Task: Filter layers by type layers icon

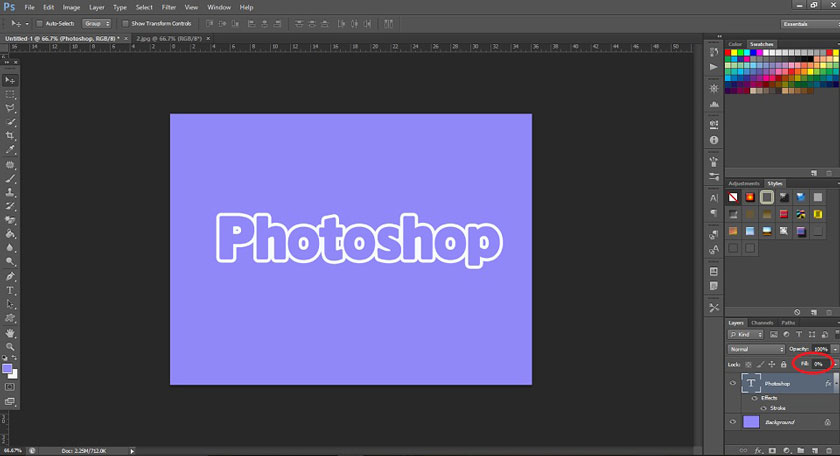Action: [x=799, y=334]
